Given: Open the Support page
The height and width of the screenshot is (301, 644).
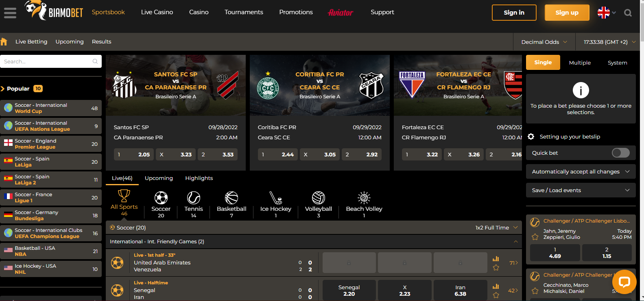Looking at the screenshot, I should click(382, 12).
